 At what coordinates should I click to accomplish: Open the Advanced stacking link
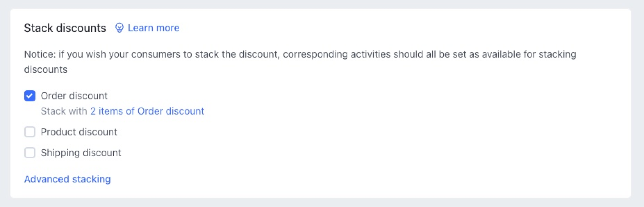coord(67,179)
